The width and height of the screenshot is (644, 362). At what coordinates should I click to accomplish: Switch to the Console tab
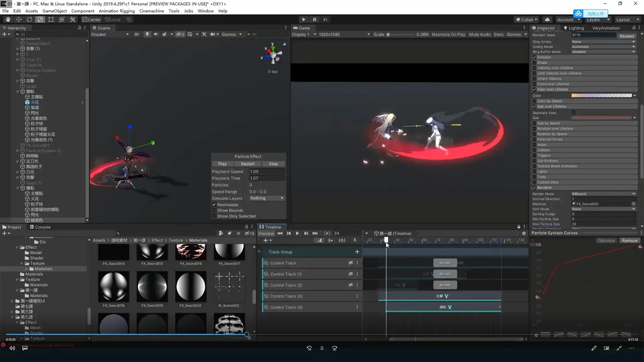(40, 227)
